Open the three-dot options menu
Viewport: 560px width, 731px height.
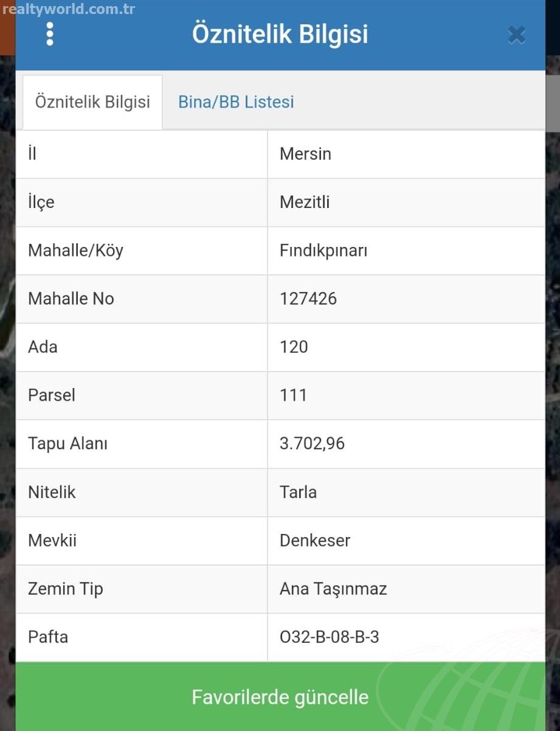(50, 34)
